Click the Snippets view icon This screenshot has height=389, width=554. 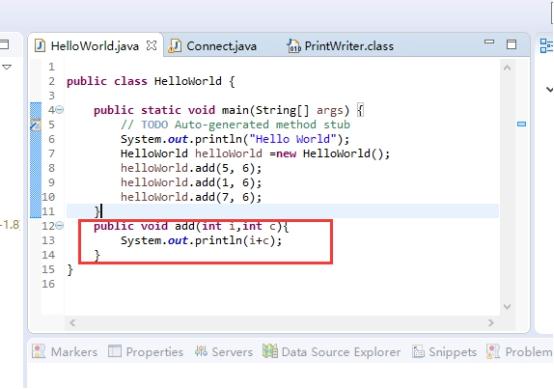(x=418, y=351)
